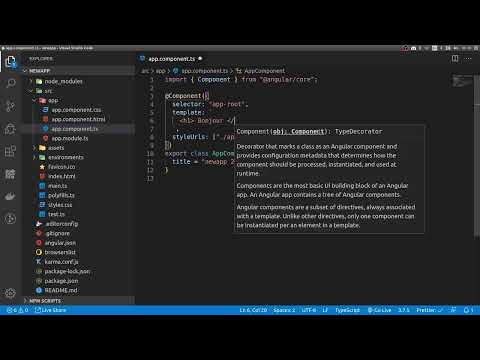480x360 pixels.
Task: Open the Extensions view icon
Action: (11, 151)
